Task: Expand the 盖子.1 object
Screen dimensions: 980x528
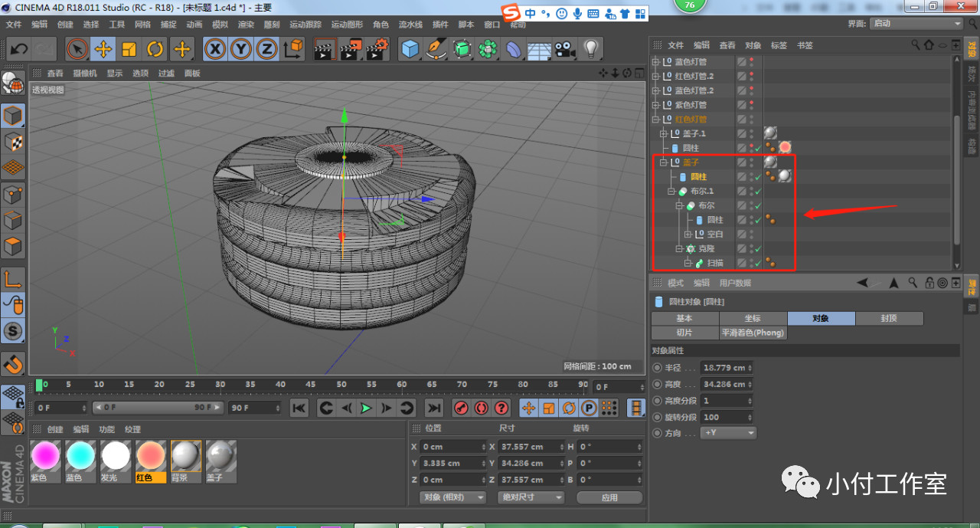Action: pos(664,133)
